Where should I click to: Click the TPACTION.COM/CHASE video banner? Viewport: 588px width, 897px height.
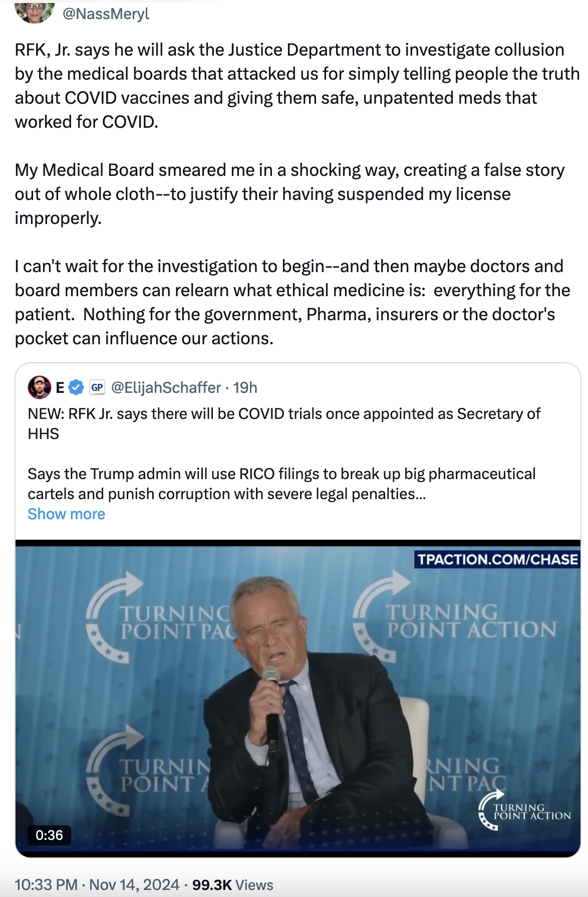tap(497, 559)
